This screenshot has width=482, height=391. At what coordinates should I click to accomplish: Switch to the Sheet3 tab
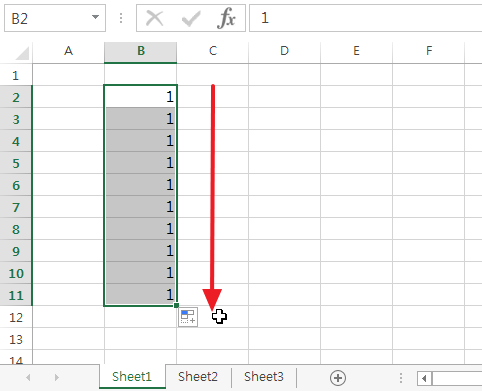[x=264, y=377]
